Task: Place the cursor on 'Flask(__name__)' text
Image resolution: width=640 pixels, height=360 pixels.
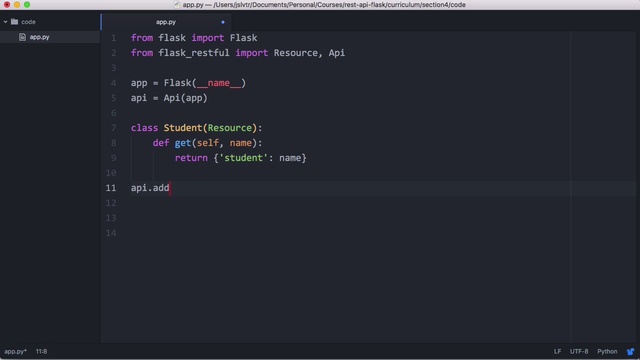Action: (x=205, y=83)
